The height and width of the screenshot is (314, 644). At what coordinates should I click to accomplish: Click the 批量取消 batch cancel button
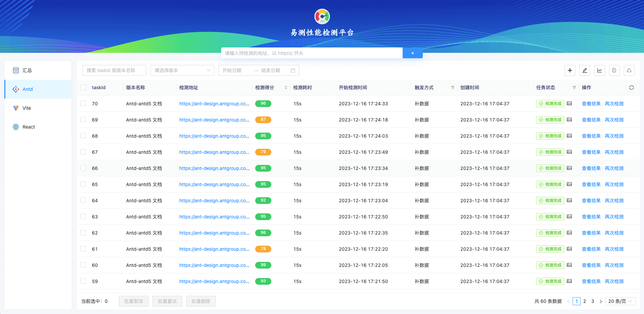pyautogui.click(x=134, y=301)
